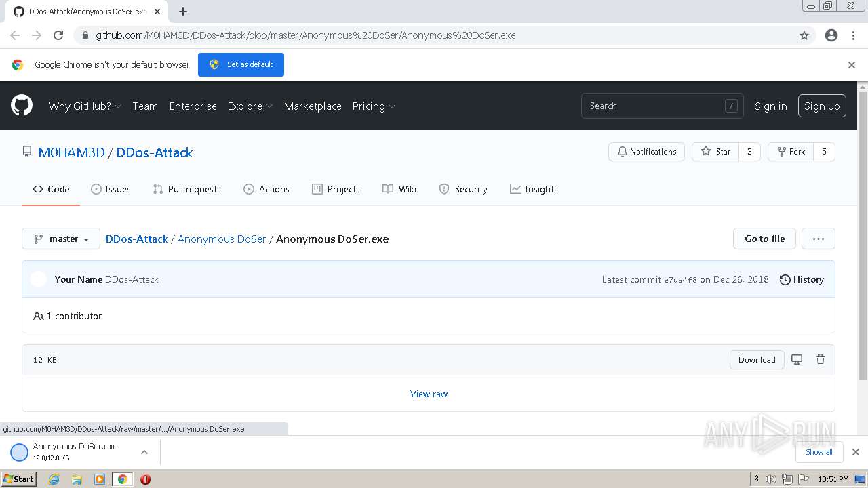Expand Why GitHub? dropdown
The width and height of the screenshot is (868, 488).
click(85, 106)
